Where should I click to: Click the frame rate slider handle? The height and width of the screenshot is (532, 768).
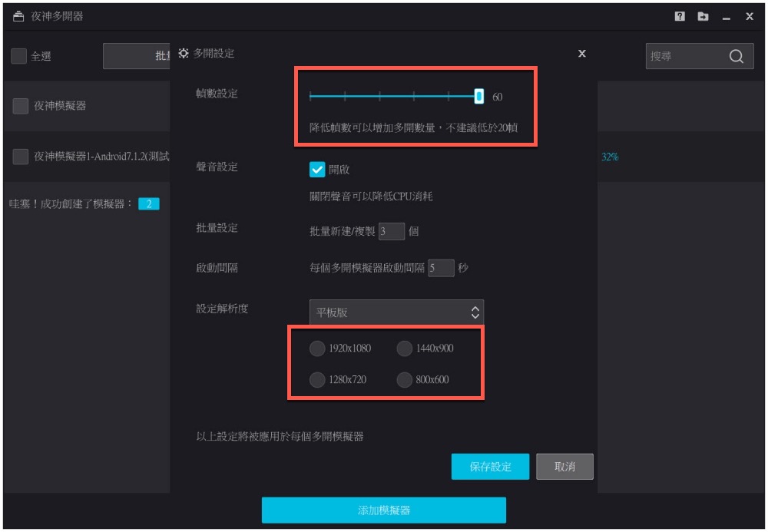(x=479, y=97)
